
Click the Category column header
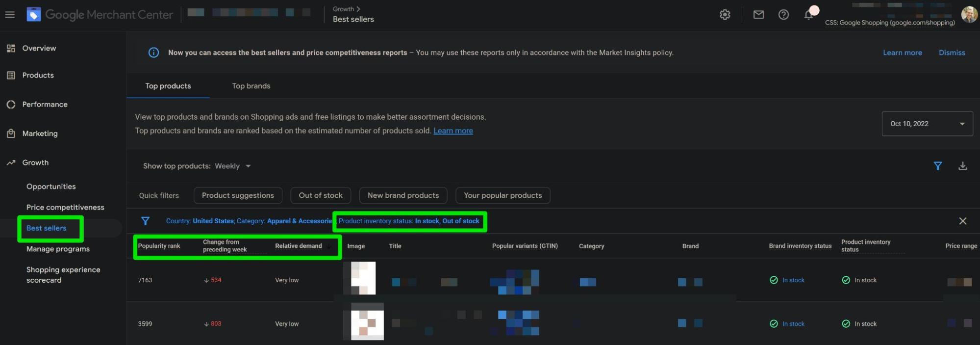(x=592, y=246)
